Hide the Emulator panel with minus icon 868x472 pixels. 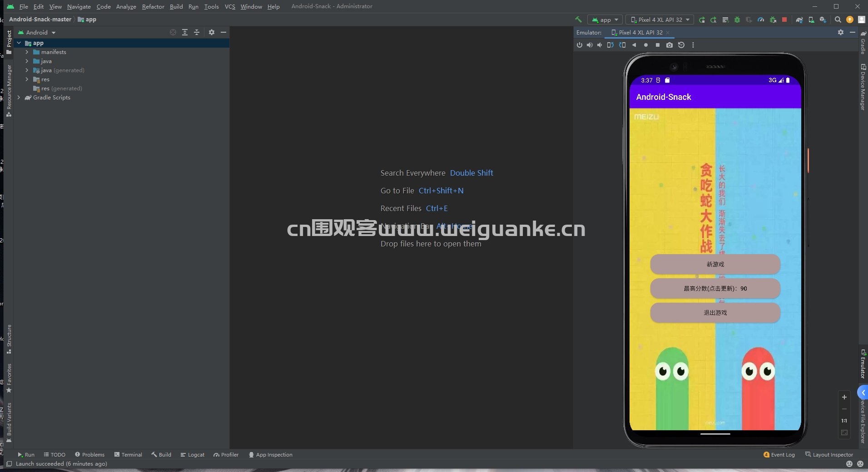point(853,32)
